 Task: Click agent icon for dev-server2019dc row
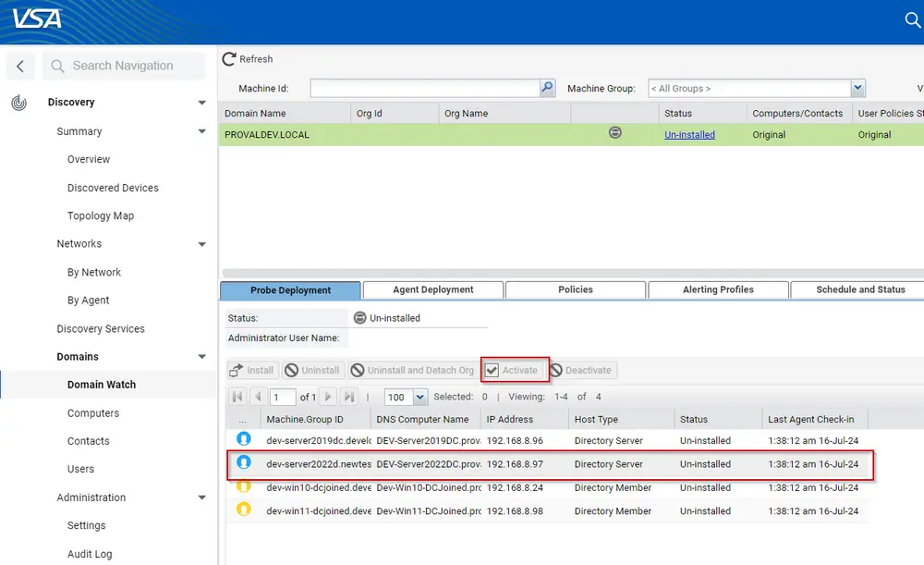tap(243, 439)
